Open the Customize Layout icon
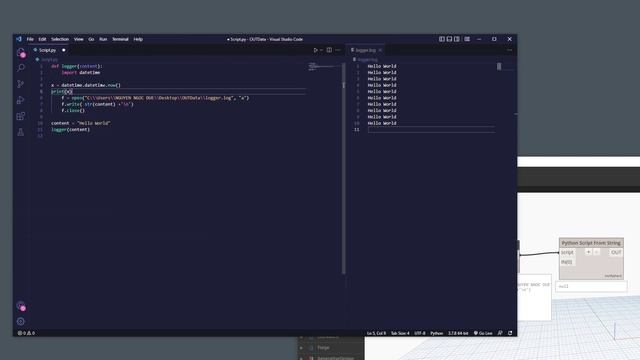 467,39
